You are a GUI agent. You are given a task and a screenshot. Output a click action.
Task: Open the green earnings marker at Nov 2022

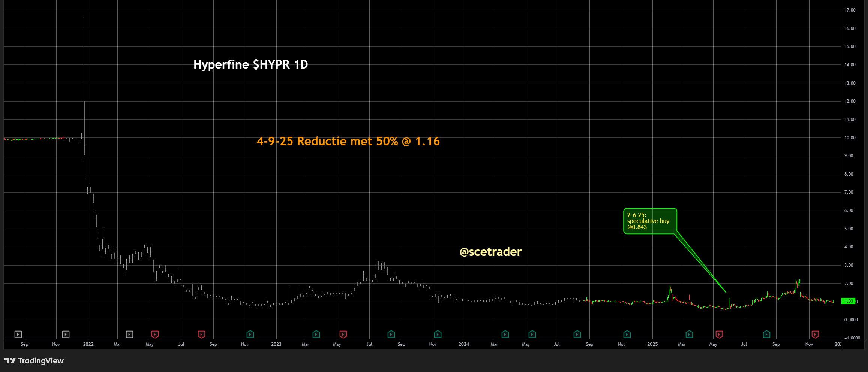(250, 334)
